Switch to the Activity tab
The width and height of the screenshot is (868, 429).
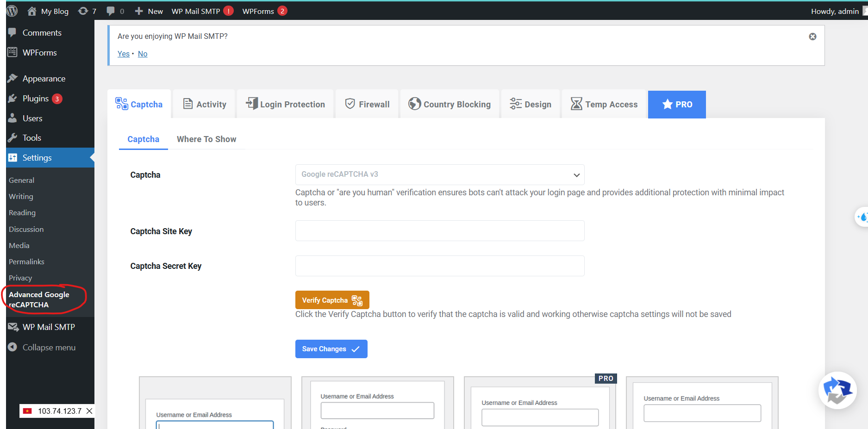pyautogui.click(x=204, y=104)
